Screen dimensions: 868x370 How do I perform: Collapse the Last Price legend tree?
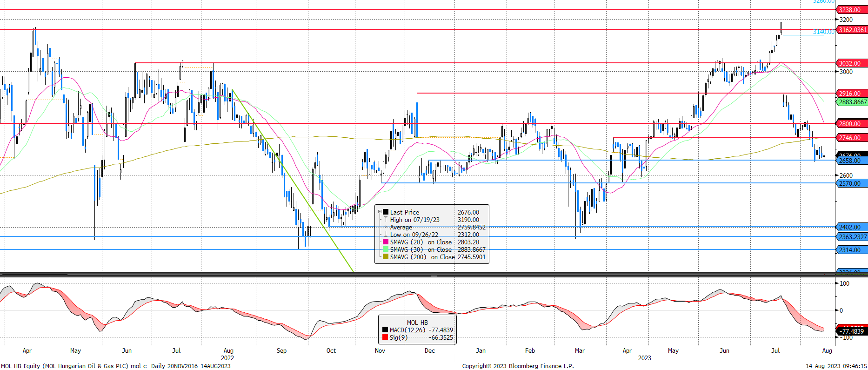[380, 212]
